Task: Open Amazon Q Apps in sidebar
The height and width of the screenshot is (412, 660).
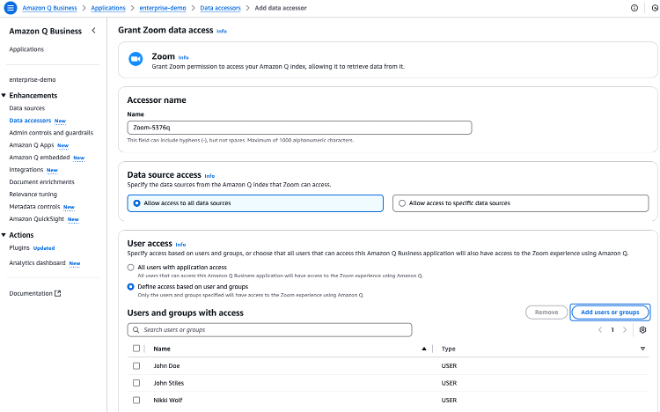Action: click(32, 145)
